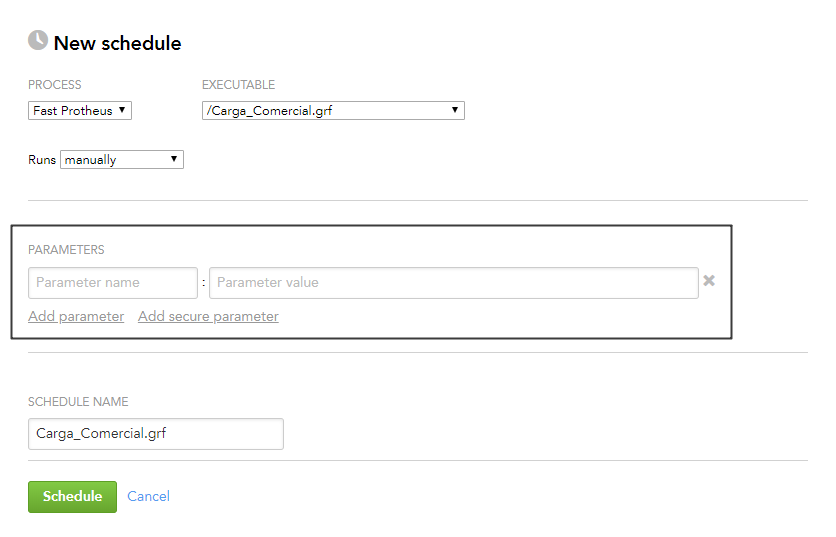Open the Executable dropdown /Carga_Comercial.grf

point(333,110)
